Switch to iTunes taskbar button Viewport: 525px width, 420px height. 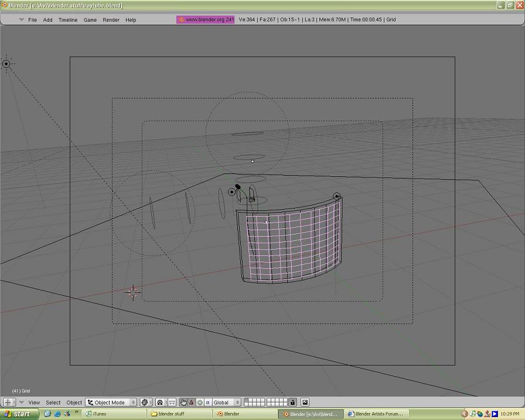114,414
